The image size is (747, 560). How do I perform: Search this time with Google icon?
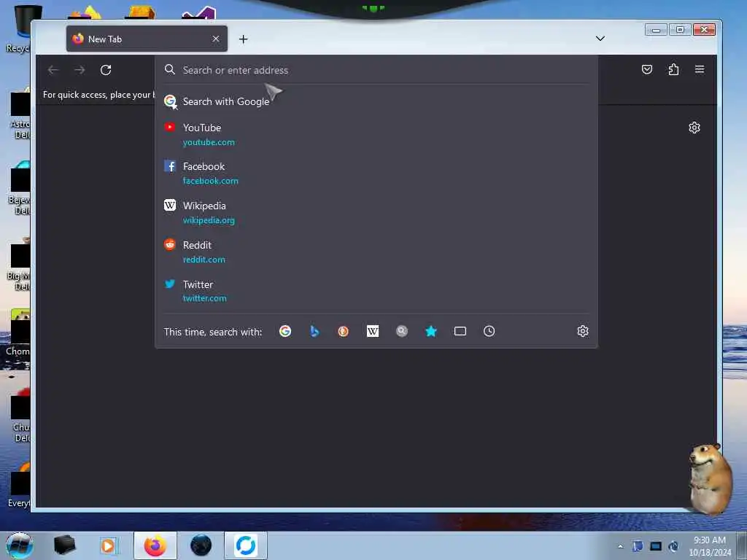[x=285, y=332]
